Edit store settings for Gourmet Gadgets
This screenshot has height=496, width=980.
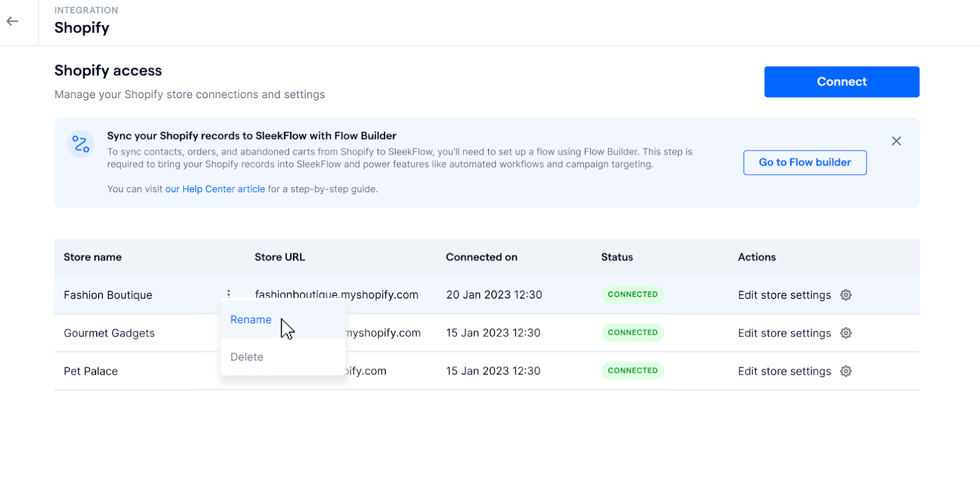point(785,333)
